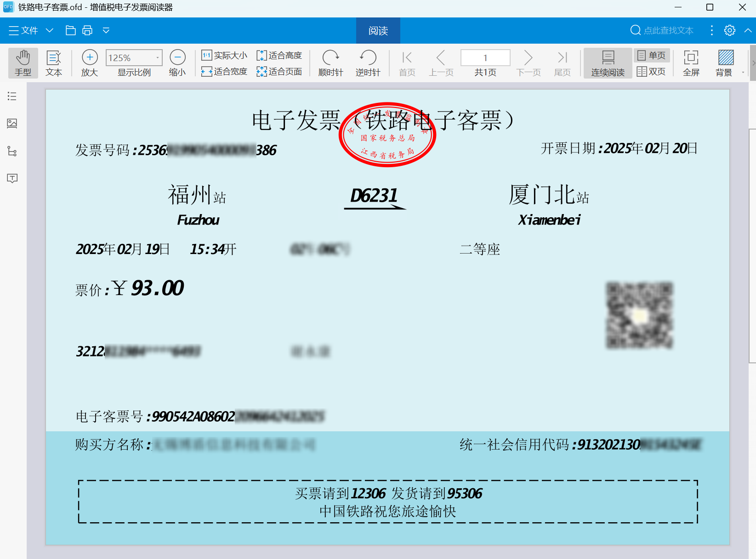Toggle 全屏 fullscreen mode
Viewport: 756px width, 559px height.
(x=691, y=63)
